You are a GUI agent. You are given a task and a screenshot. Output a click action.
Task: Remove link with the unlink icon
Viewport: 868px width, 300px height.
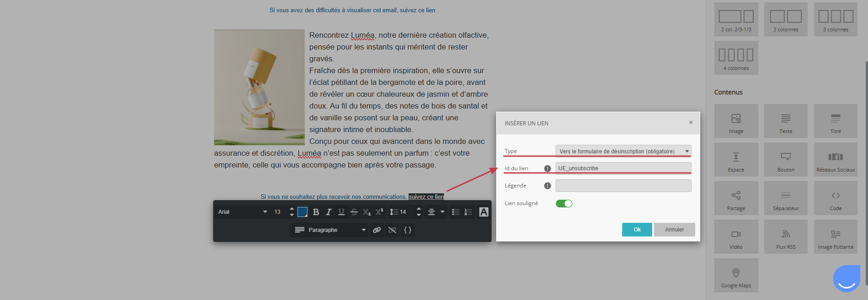(392, 230)
